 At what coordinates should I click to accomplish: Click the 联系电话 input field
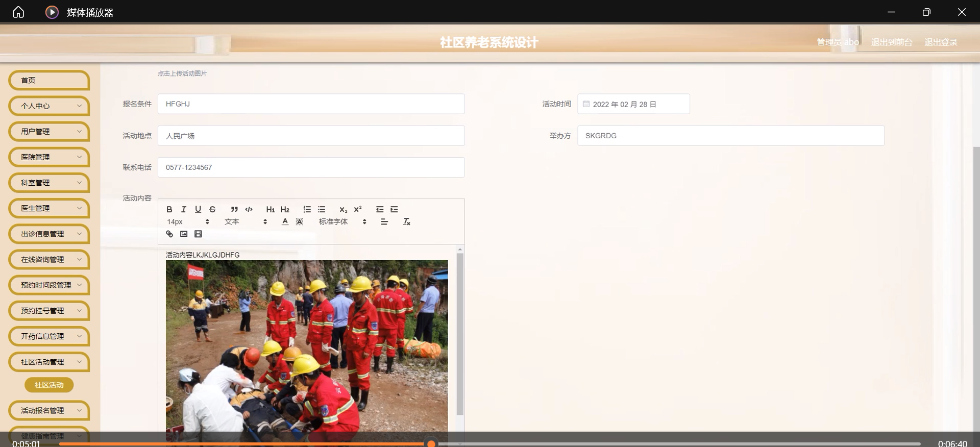[x=311, y=167]
